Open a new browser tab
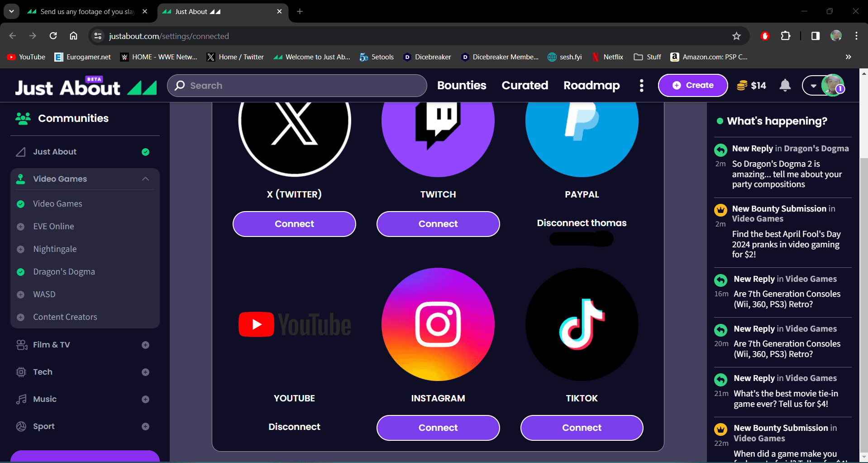This screenshot has height=463, width=868. [x=300, y=11]
